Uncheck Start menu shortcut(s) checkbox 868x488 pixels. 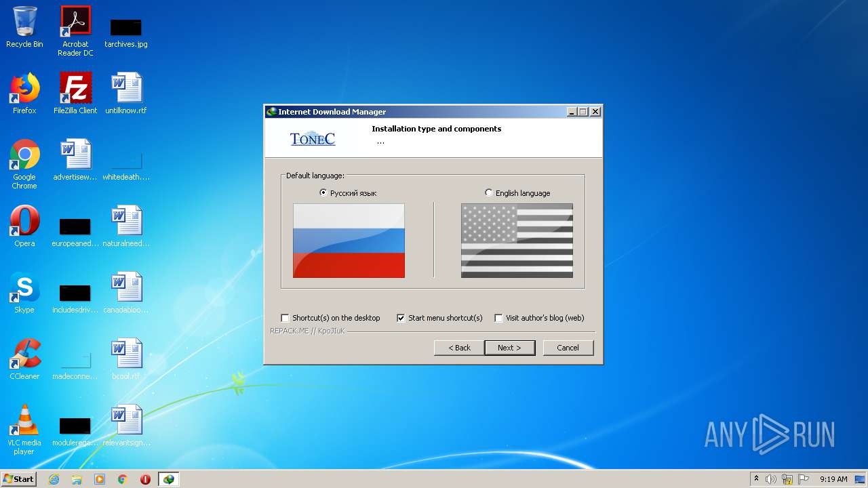click(x=401, y=318)
